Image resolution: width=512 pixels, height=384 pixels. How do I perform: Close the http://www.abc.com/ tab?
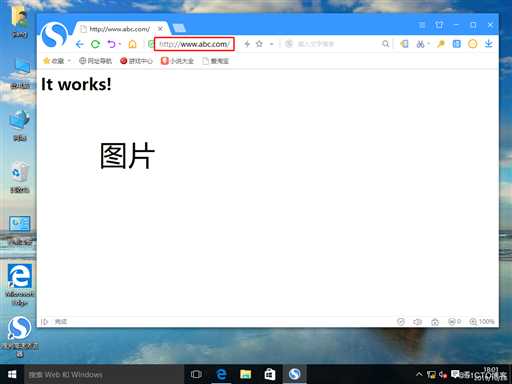160,29
